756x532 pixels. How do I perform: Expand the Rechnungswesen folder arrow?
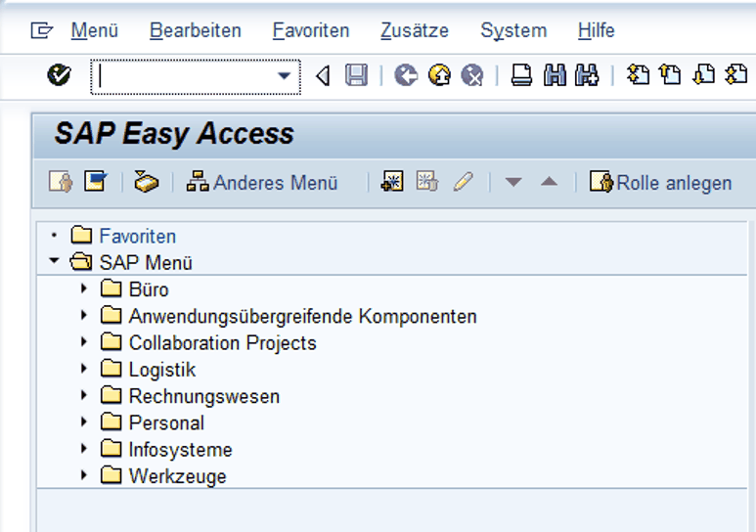click(x=84, y=395)
